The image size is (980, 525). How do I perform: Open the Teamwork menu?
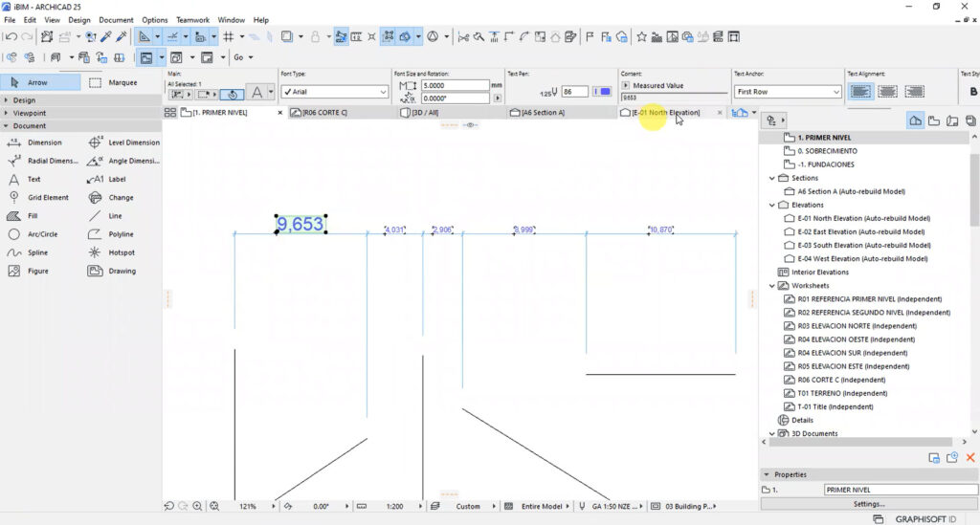[191, 20]
